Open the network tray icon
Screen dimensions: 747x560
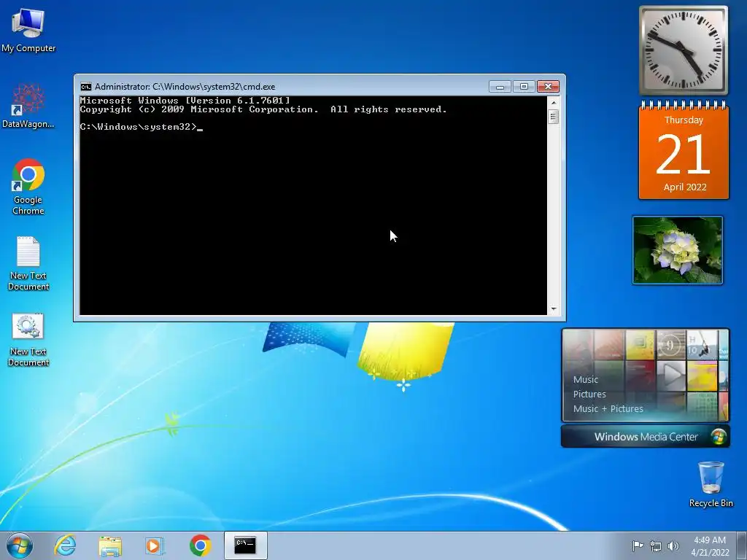656,546
